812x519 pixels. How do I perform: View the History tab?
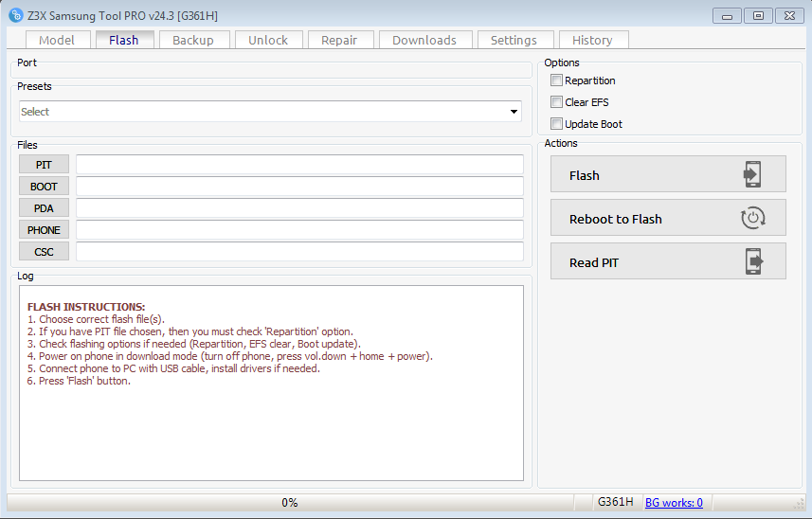(x=593, y=40)
